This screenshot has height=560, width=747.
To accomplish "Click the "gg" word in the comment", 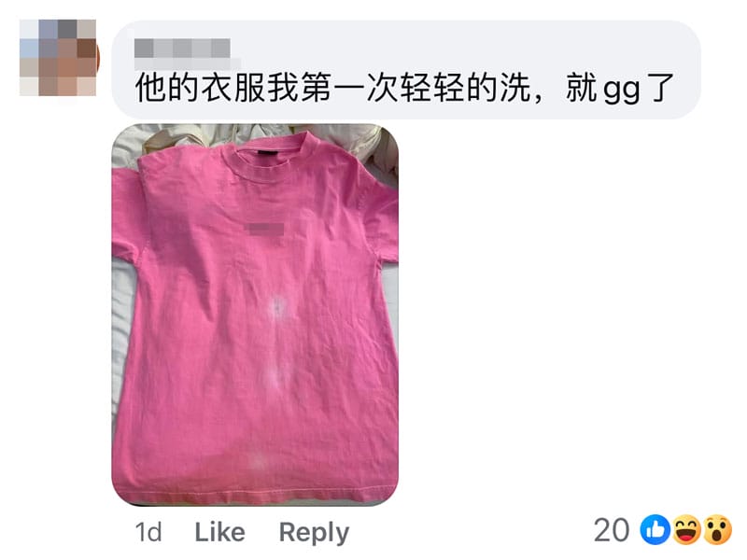I will coord(622,90).
